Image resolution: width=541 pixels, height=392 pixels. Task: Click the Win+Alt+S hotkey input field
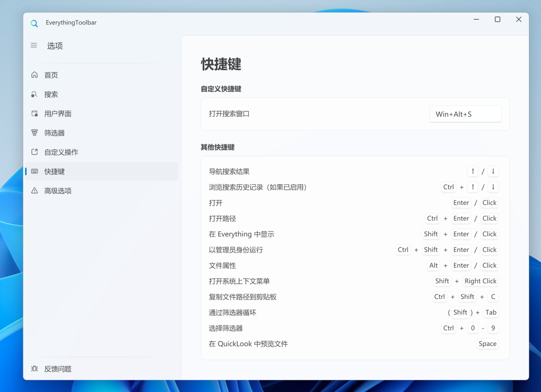465,114
